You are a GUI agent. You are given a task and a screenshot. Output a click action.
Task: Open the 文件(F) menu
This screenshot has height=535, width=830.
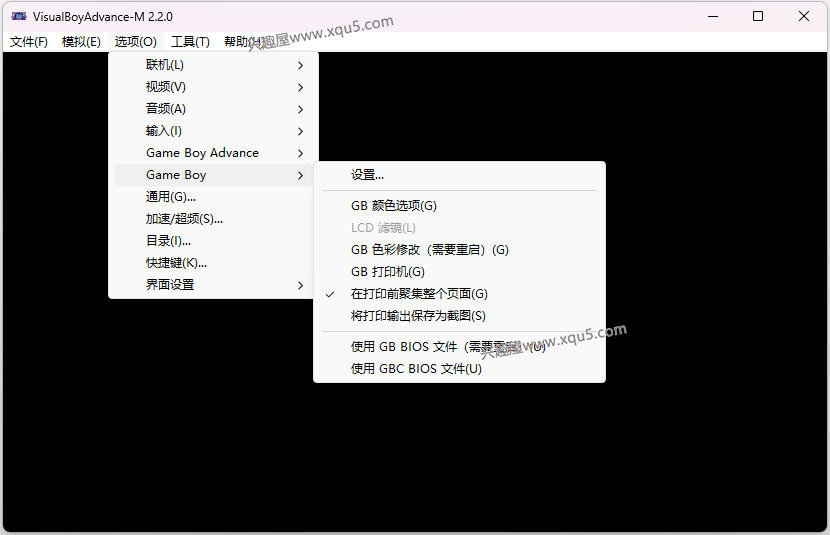(x=29, y=42)
